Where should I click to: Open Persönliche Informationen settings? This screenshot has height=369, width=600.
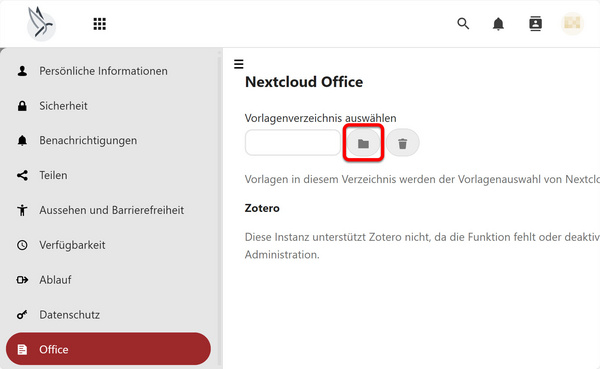pyautogui.click(x=109, y=71)
